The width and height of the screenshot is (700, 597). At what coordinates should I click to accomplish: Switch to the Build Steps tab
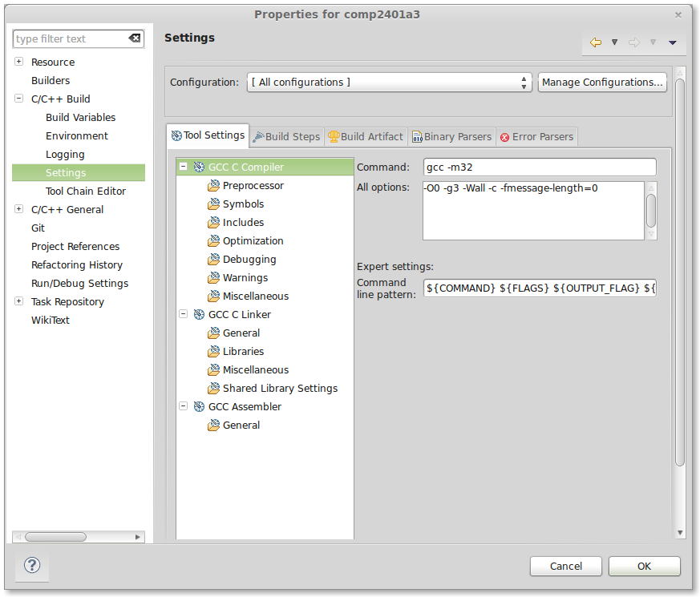[x=286, y=137]
